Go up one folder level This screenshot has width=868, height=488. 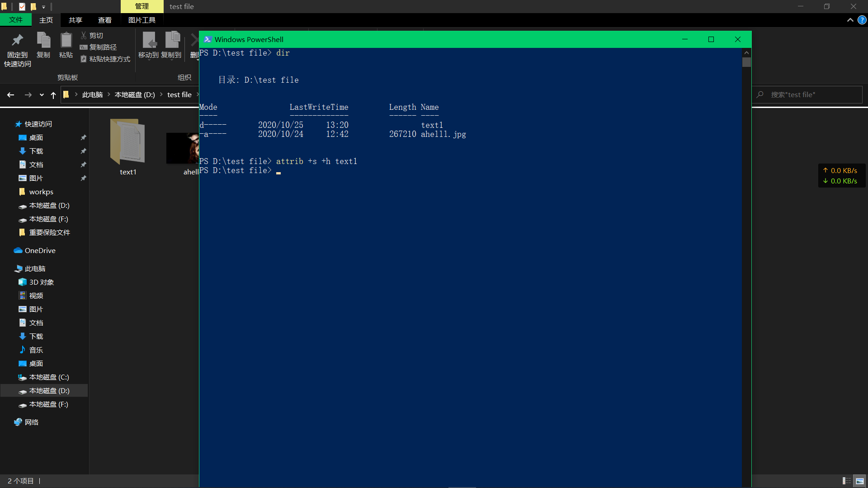[53, 95]
